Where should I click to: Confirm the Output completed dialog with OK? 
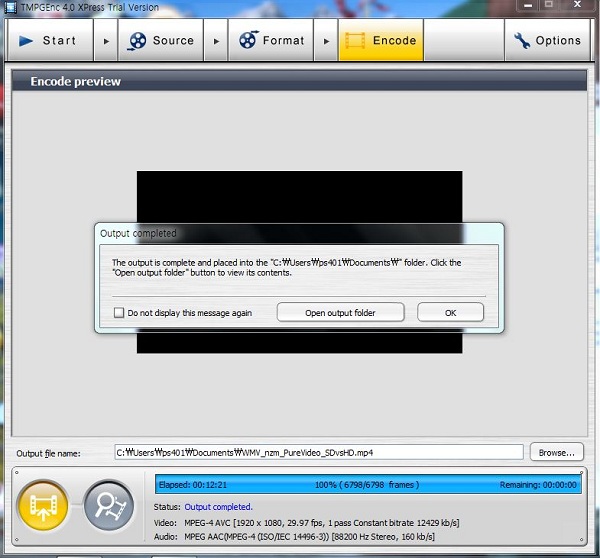point(450,313)
